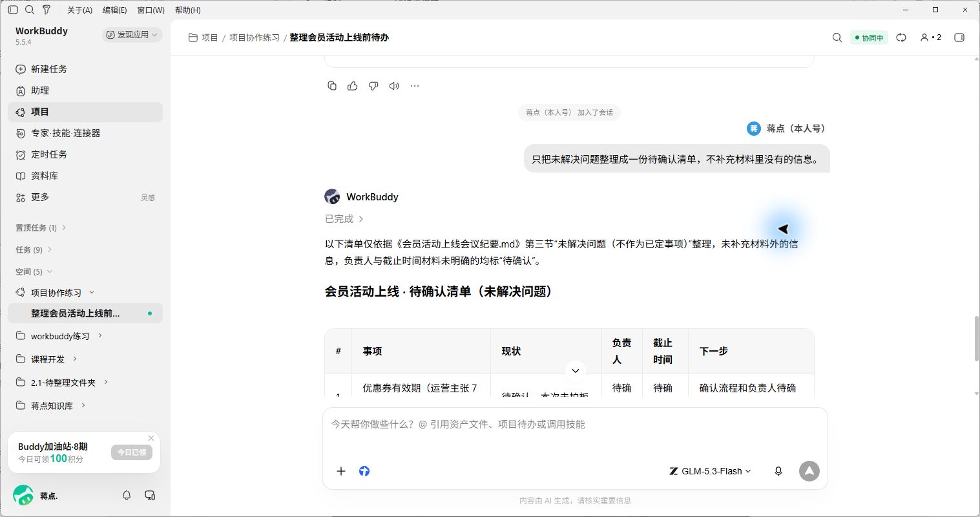Dislike the response with thumbs down
Screen dimensions: 980x517
pyautogui.click(x=373, y=86)
